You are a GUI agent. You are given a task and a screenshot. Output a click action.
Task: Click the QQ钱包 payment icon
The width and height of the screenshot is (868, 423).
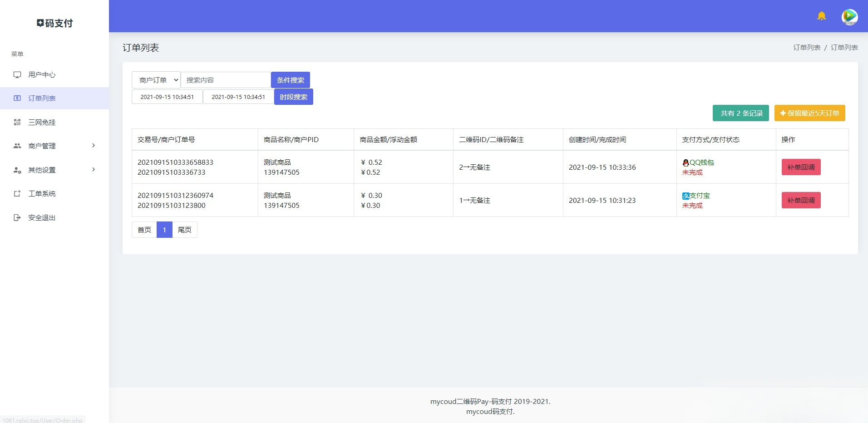click(686, 162)
